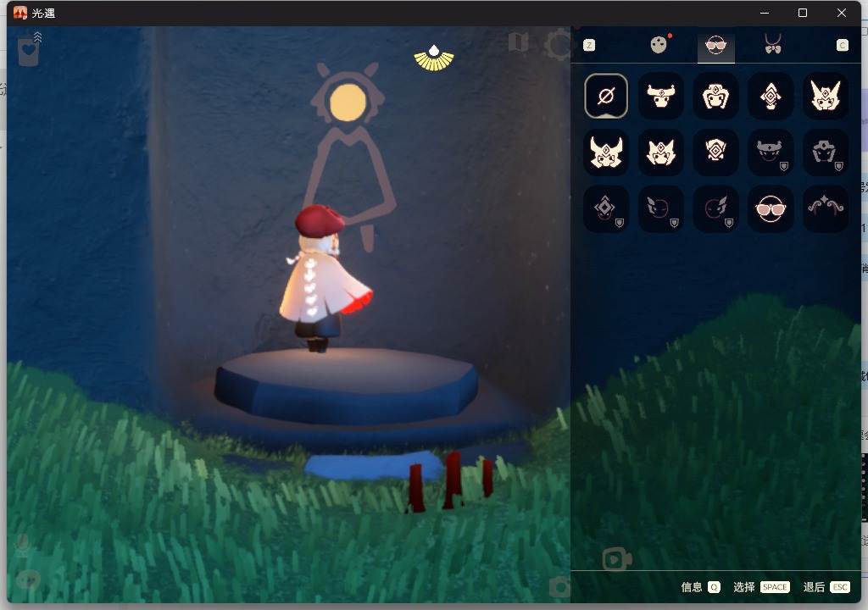The width and height of the screenshot is (868, 610).
Task: Open the faint map icon near gear
Action: click(518, 42)
